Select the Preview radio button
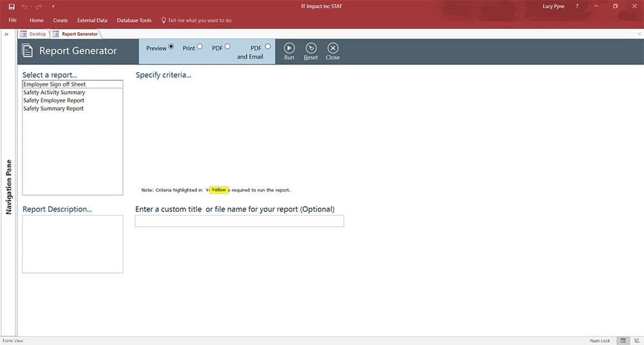This screenshot has width=644, height=345. point(171,46)
